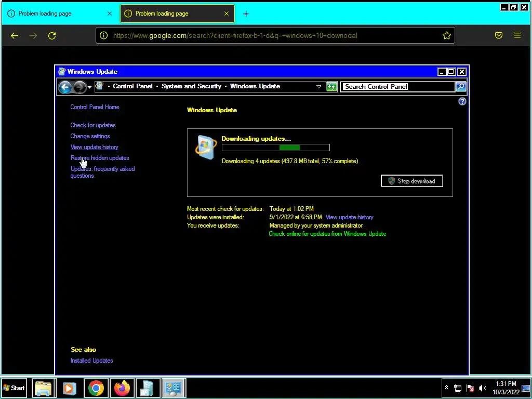The width and height of the screenshot is (532, 399).
Task: Launch Google Chrome from the taskbar
Action: [96, 388]
